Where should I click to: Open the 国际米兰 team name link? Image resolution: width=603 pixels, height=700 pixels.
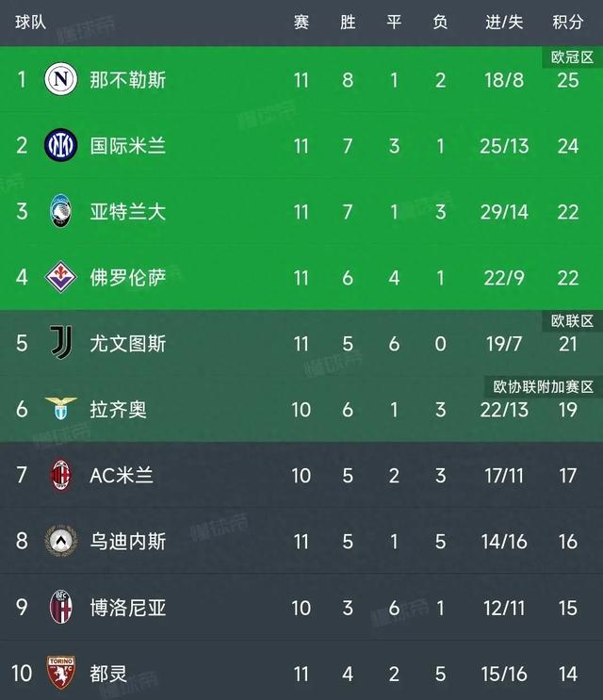click(127, 145)
